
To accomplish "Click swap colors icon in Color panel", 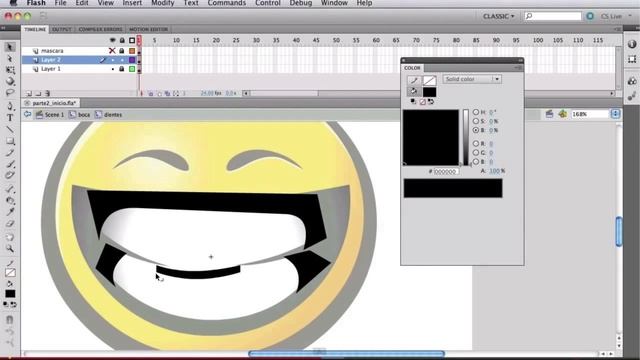I will click(x=431, y=102).
